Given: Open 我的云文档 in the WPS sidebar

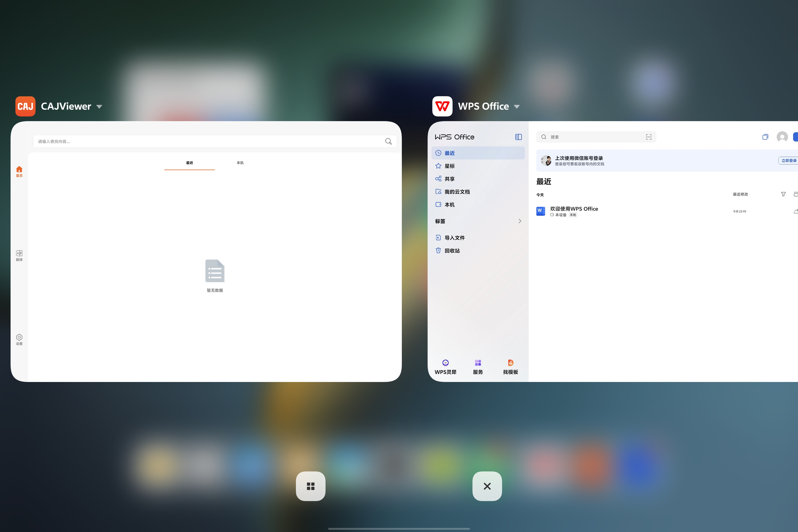Looking at the screenshot, I should tap(478, 192).
